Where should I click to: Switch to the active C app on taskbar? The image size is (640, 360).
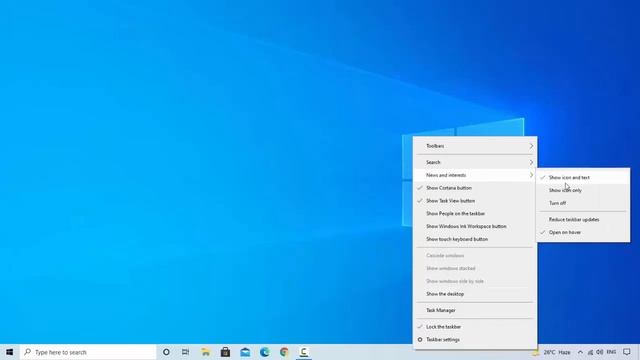(x=304, y=352)
